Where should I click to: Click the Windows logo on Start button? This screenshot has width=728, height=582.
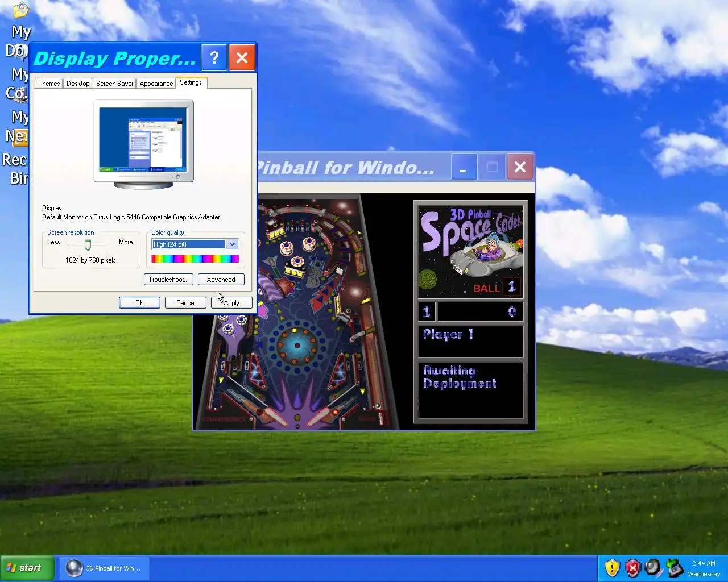11,567
